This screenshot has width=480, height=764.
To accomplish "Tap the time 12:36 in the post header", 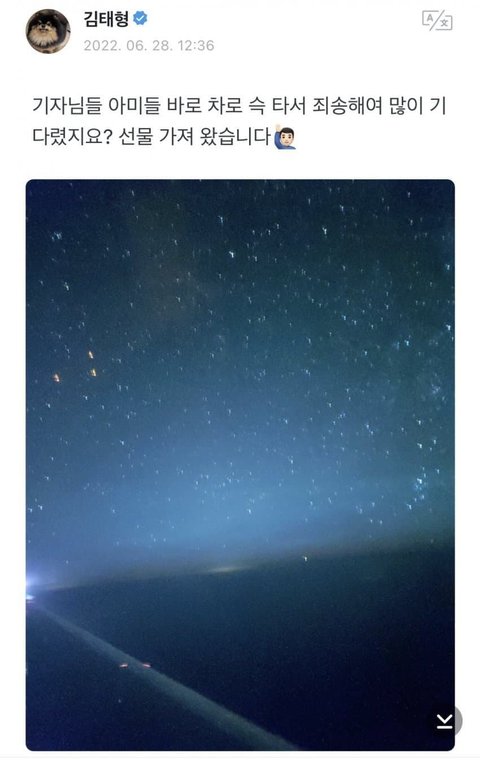I will pos(196,45).
